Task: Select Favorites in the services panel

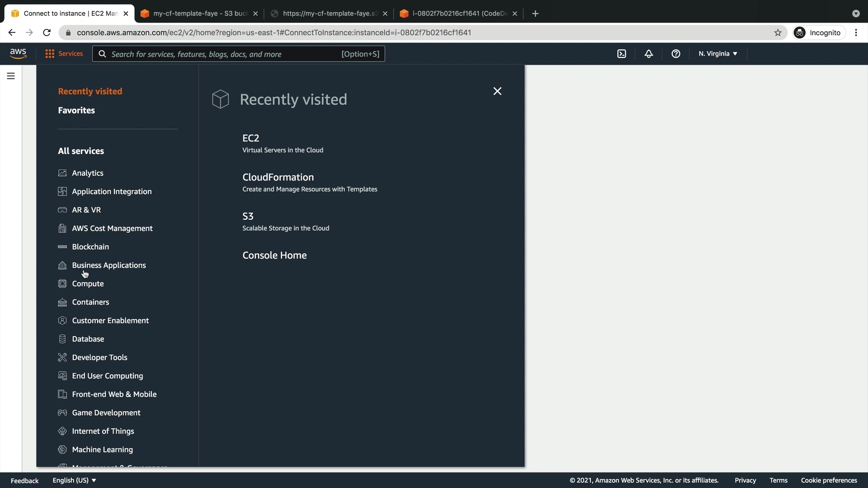Action: click(76, 110)
